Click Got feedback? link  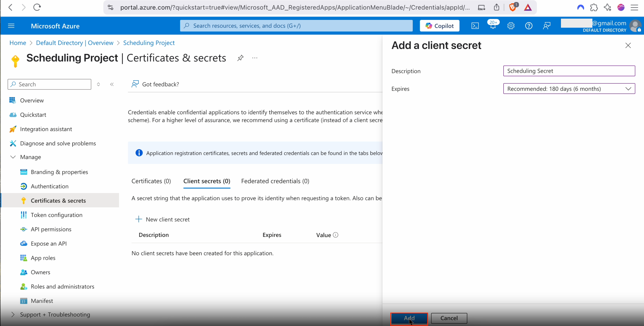pyautogui.click(x=155, y=84)
